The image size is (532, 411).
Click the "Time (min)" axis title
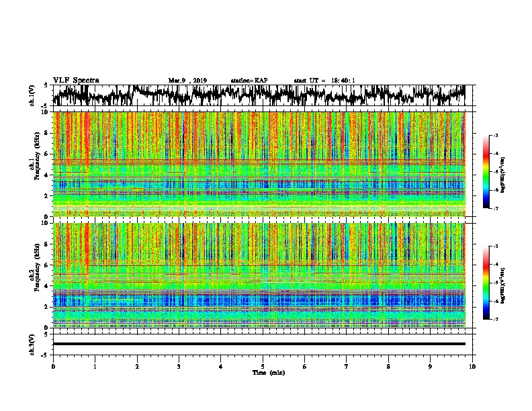(x=269, y=373)
